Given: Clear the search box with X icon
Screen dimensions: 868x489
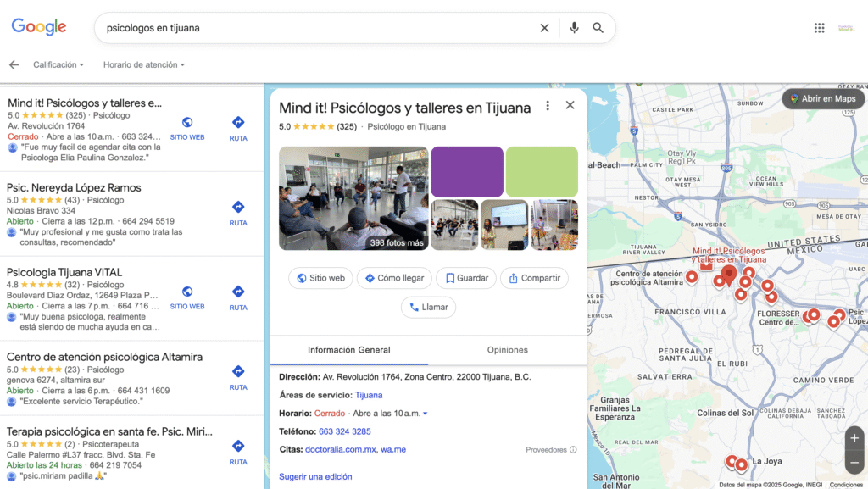Looking at the screenshot, I should [x=545, y=28].
